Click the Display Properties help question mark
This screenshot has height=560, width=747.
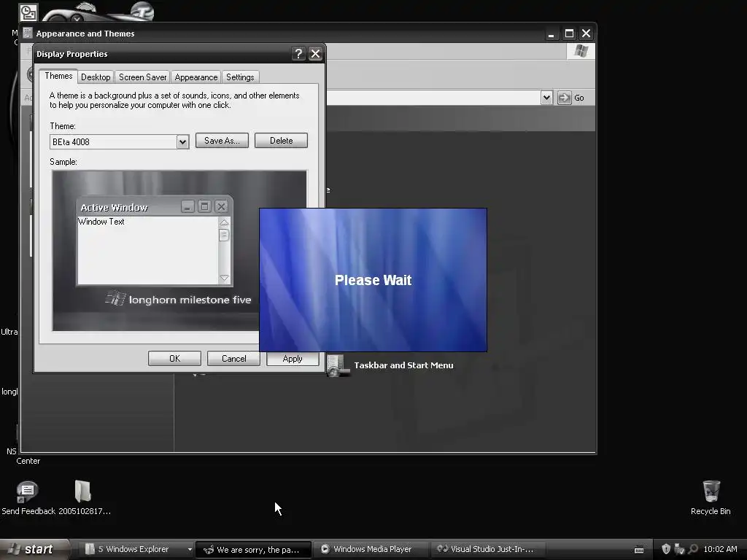pos(298,54)
